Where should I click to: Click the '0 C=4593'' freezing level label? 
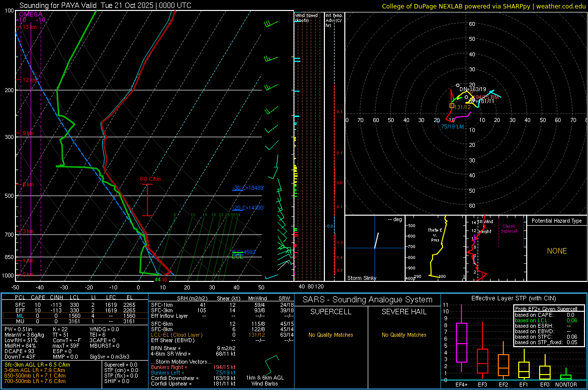click(244, 252)
